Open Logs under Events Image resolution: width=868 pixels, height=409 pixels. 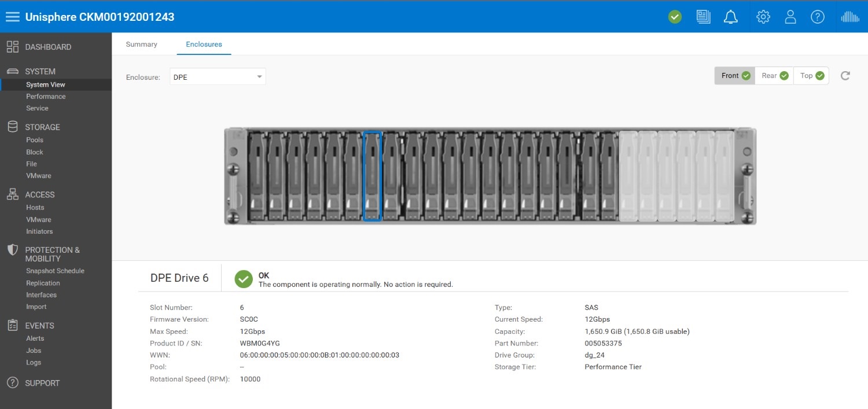(x=34, y=363)
